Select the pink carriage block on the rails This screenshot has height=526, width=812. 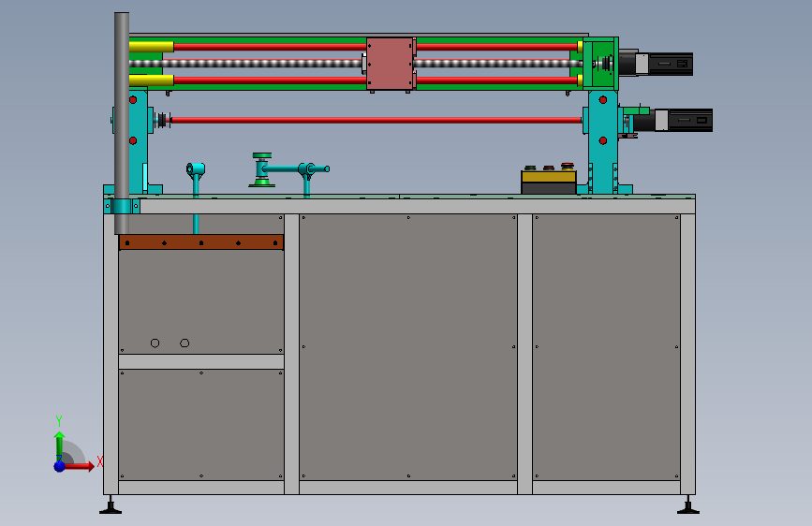click(390, 64)
